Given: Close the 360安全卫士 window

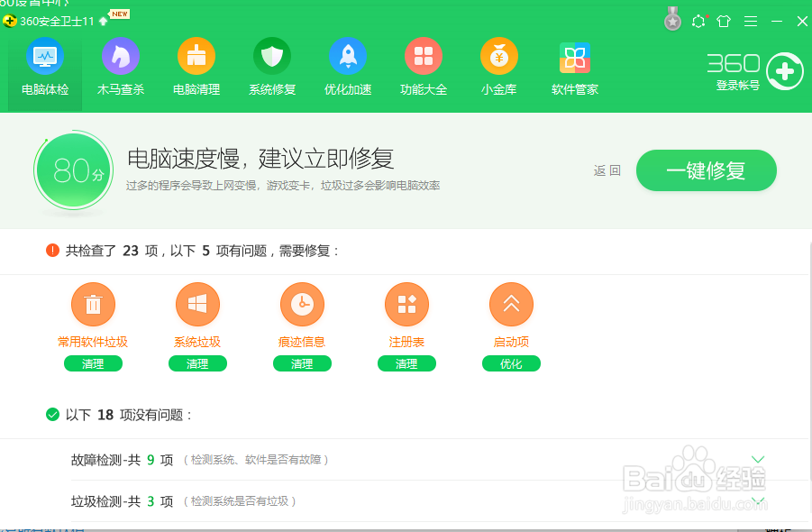Looking at the screenshot, I should 802,22.
